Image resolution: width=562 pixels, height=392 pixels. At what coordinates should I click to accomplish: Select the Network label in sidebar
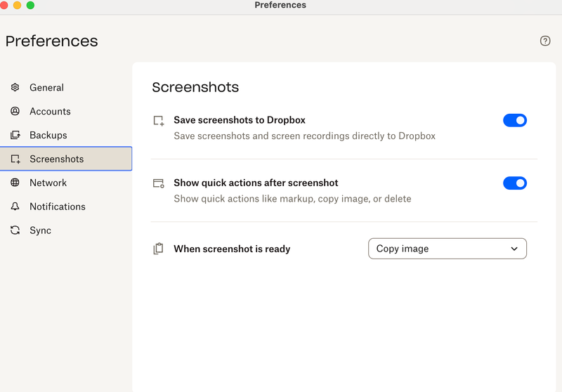[48, 183]
